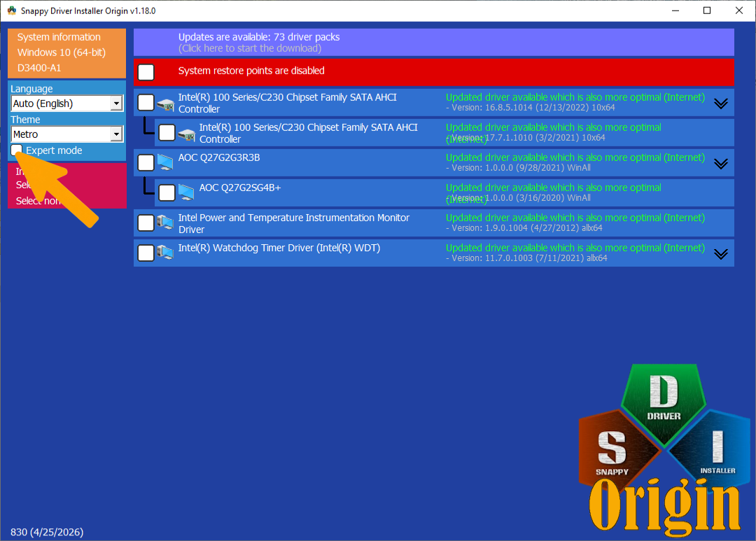Image resolution: width=756 pixels, height=541 pixels.
Task: Enable the Expert mode checkbox
Action: pyautogui.click(x=17, y=150)
